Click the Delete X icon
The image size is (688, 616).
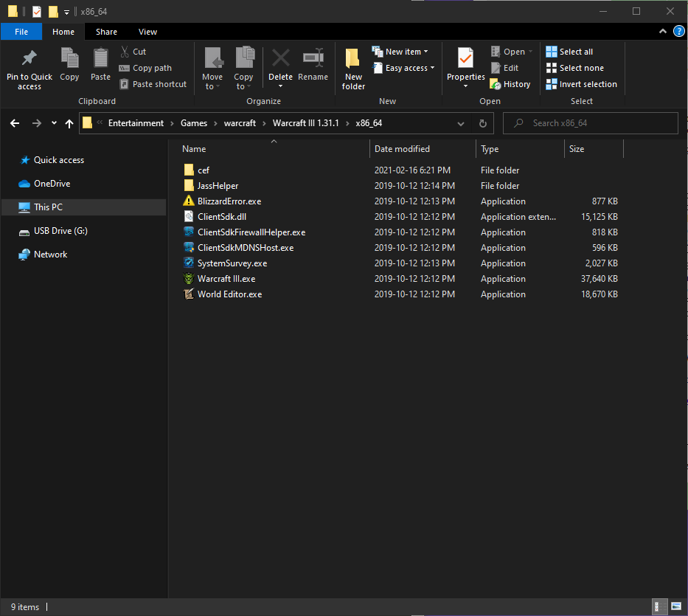[x=280, y=58]
